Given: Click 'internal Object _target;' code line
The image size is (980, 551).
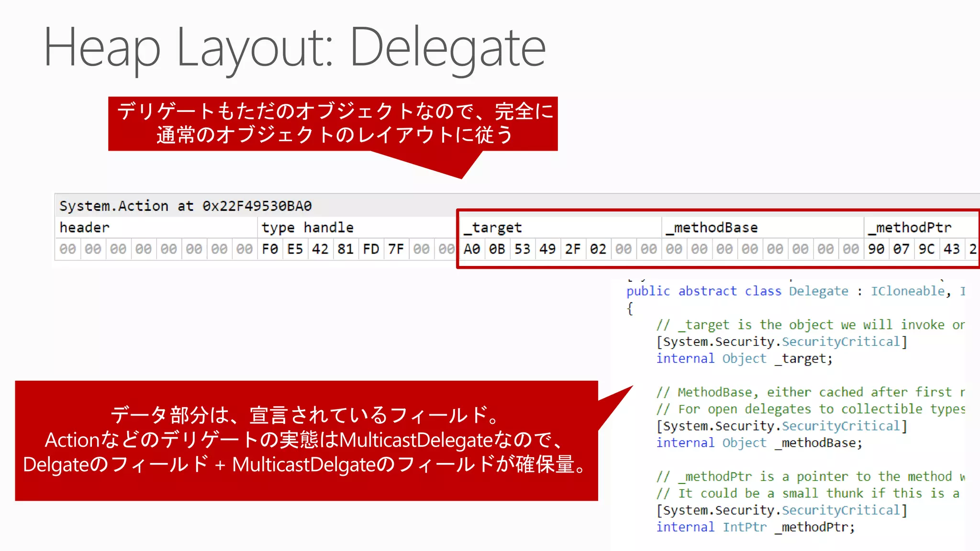Looking at the screenshot, I should [x=744, y=359].
